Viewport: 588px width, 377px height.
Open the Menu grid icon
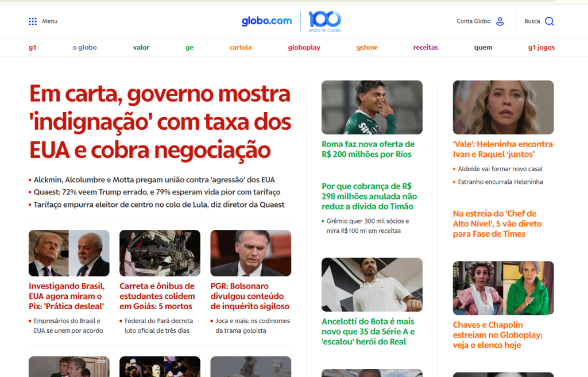[33, 21]
